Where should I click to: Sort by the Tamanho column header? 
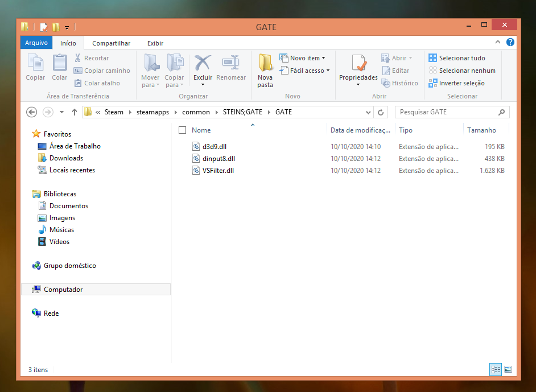point(481,130)
